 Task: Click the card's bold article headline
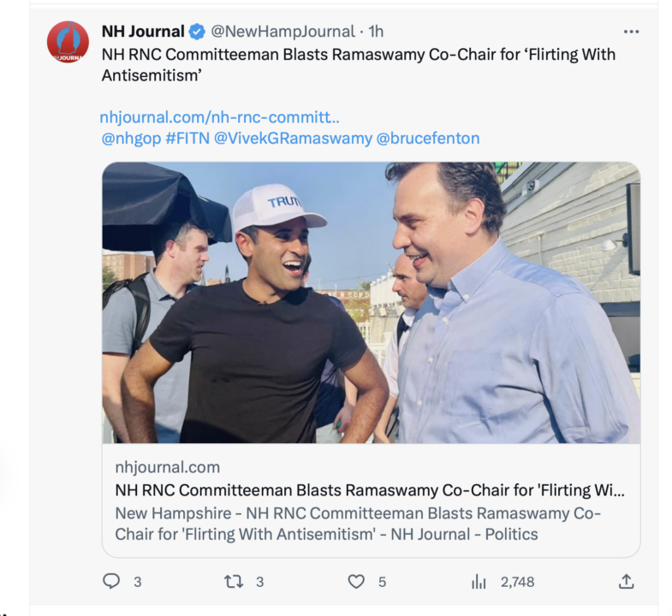[369, 490]
